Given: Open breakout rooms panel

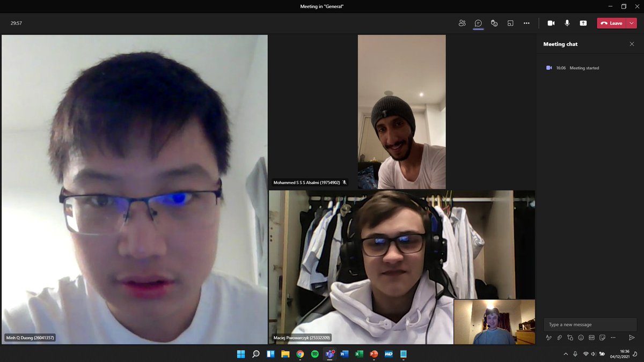Looking at the screenshot, I should [510, 23].
